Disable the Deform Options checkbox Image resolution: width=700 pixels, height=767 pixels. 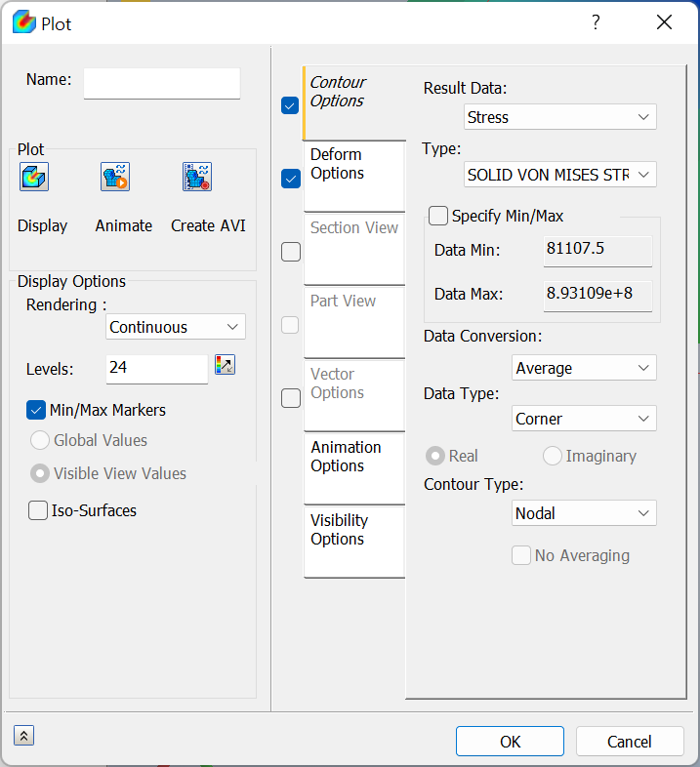pos(290,179)
